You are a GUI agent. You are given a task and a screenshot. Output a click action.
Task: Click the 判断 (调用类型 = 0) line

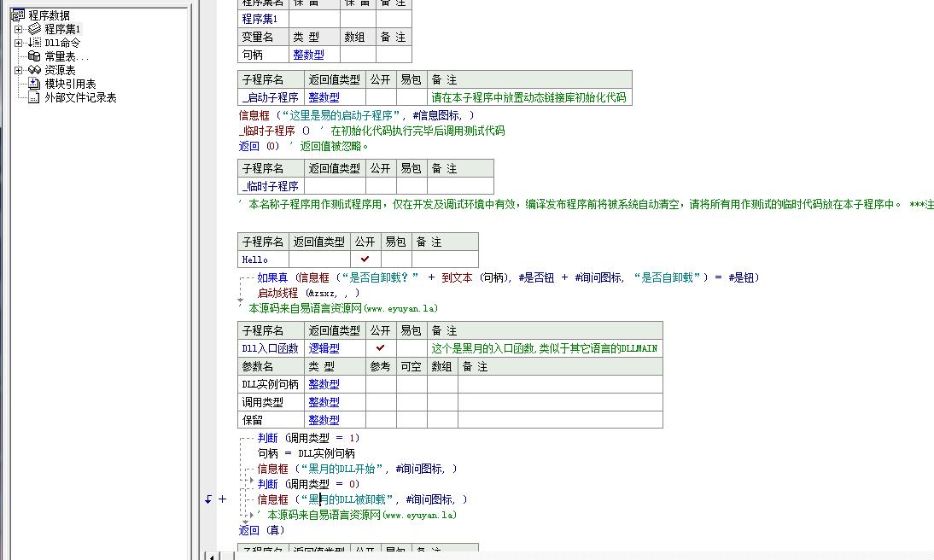click(x=308, y=484)
